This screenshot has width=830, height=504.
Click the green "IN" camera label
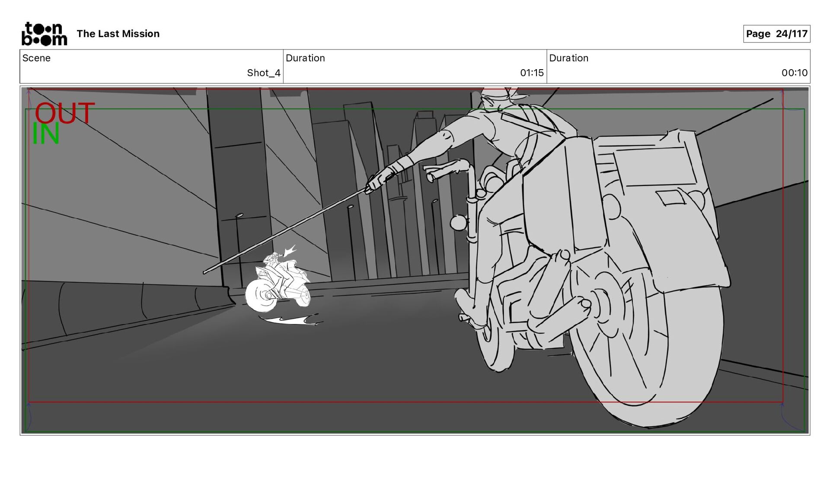[x=46, y=134]
